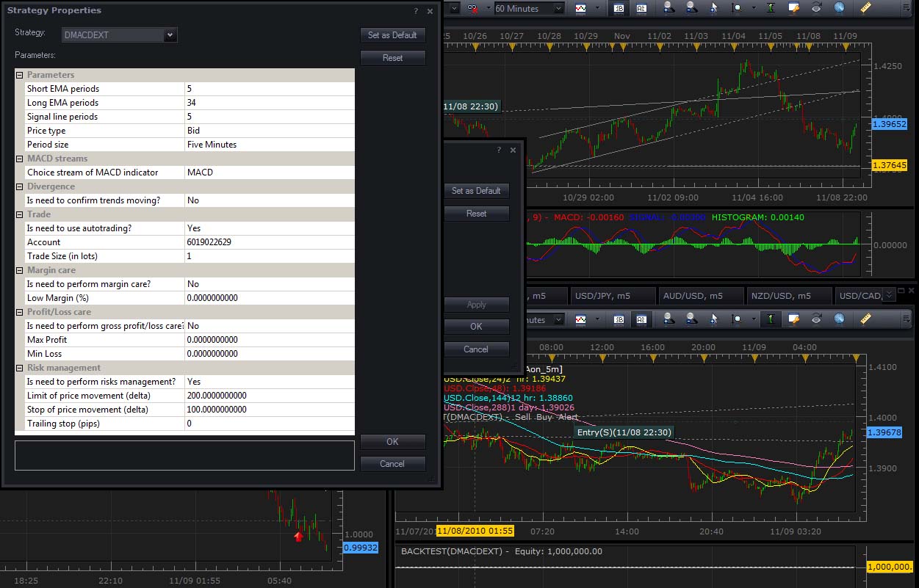Select zoom-region tool in lower chart toolbar
Screen dimensions: 919x588
(736, 319)
